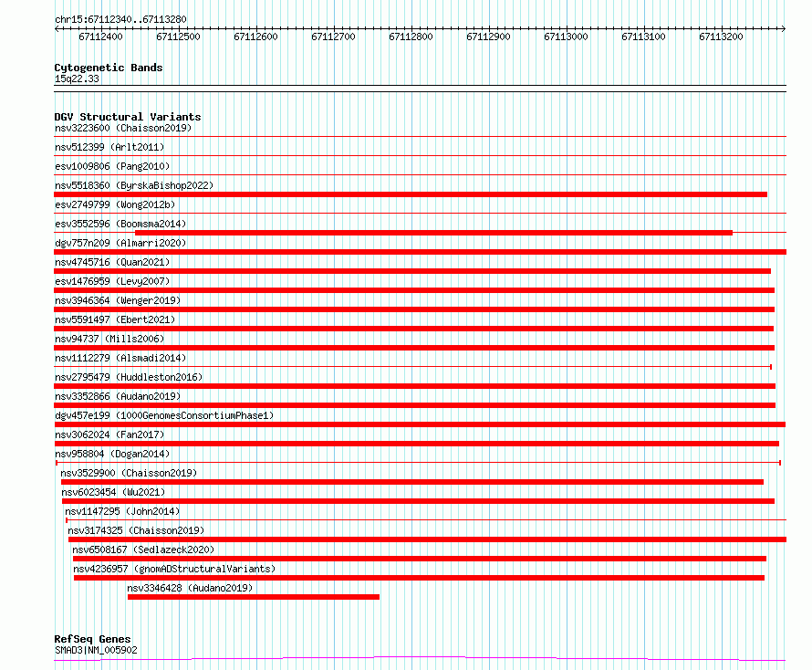The width and height of the screenshot is (812, 670).
Task: Click ruler position 67112900
Action: click(x=488, y=37)
